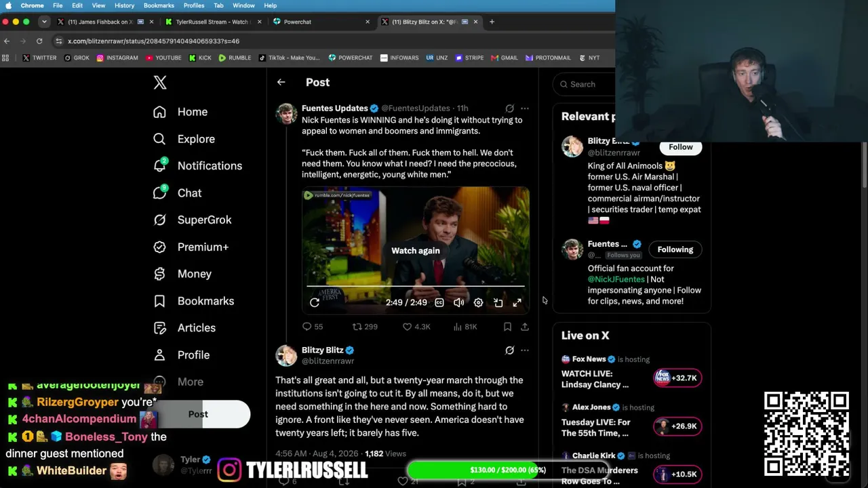Viewport: 868px width, 488px height.
Task: Reload the page in Chrome
Action: (x=39, y=41)
